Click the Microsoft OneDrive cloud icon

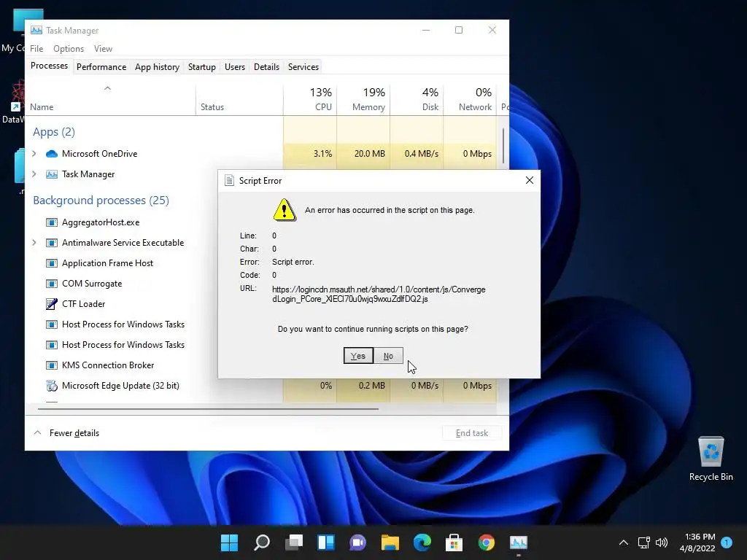pos(52,154)
